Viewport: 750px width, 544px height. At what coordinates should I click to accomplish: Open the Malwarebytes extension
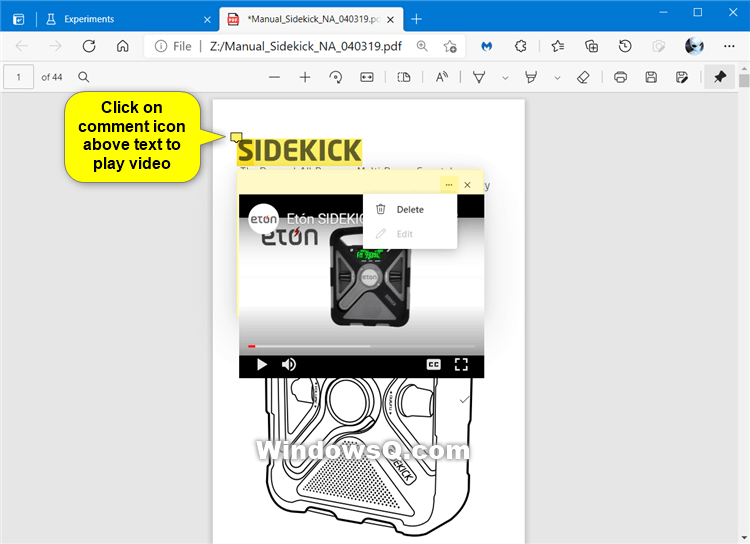[x=486, y=46]
